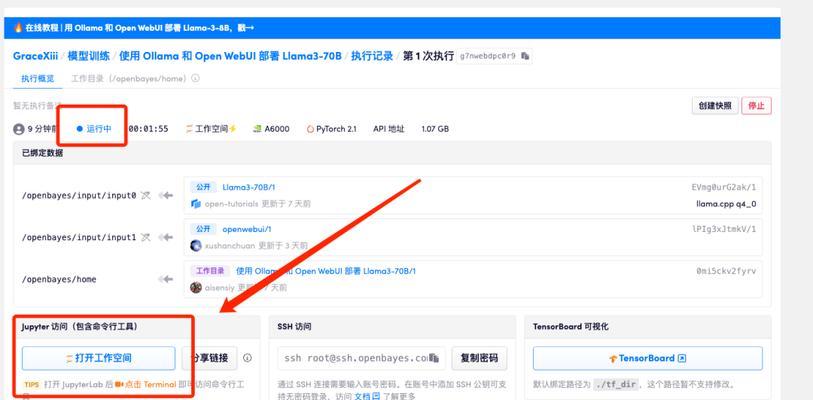This screenshot has width=813, height=400.
Task: Open the openwebui/1 dataset link
Action: click(247, 229)
